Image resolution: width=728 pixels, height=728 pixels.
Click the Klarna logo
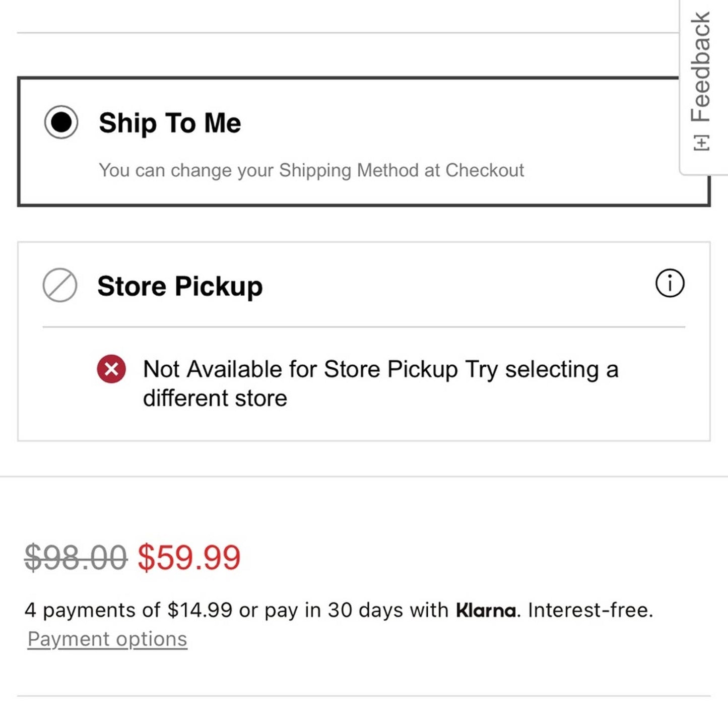[486, 611]
